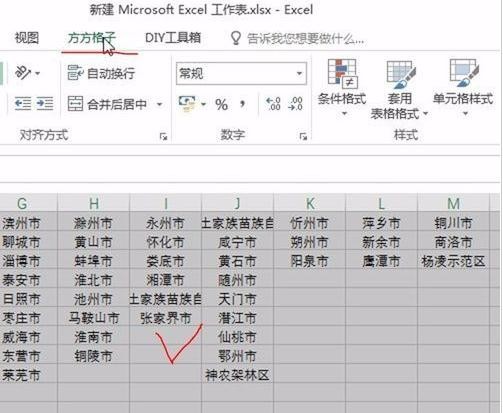This screenshot has width=503, height=413.
Task: Open 数字 group dialog launcher
Action: pyautogui.click(x=303, y=136)
